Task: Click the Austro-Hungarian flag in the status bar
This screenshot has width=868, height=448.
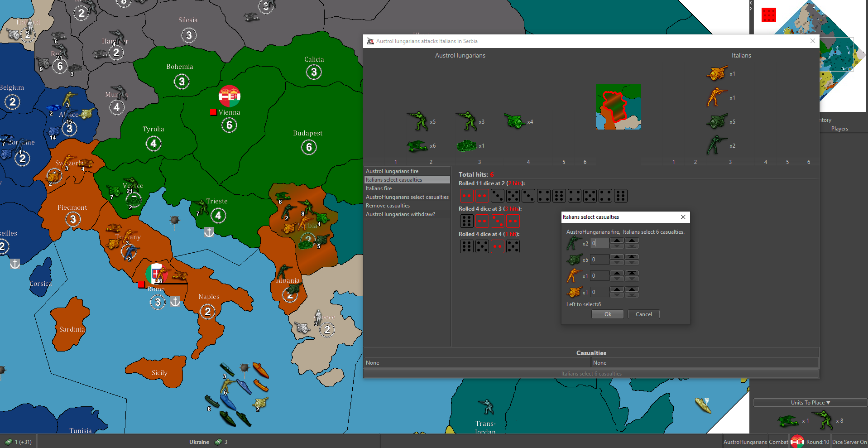Action: point(797,442)
